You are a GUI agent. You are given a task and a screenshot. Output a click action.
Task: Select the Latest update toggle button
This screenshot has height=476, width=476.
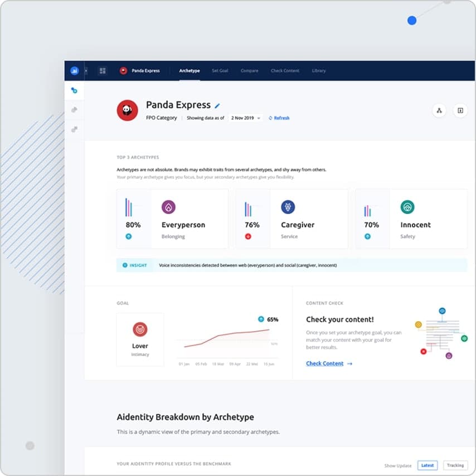pos(428,465)
